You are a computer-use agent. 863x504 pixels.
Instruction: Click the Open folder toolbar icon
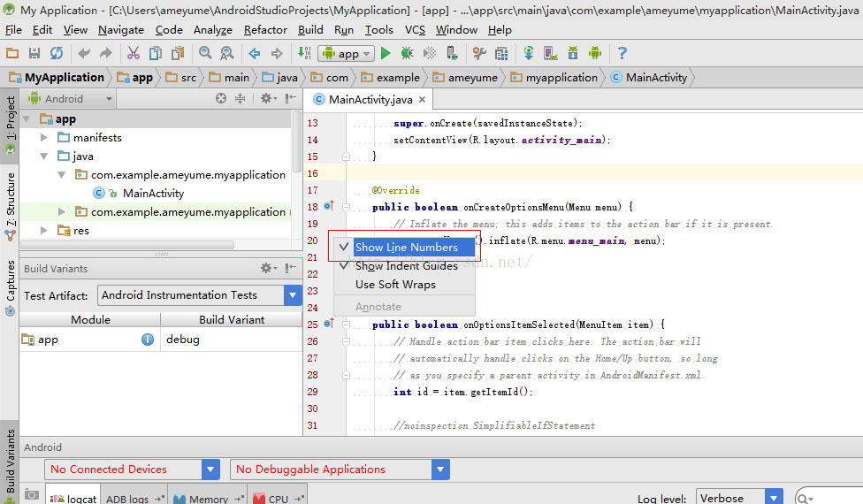pos(12,53)
